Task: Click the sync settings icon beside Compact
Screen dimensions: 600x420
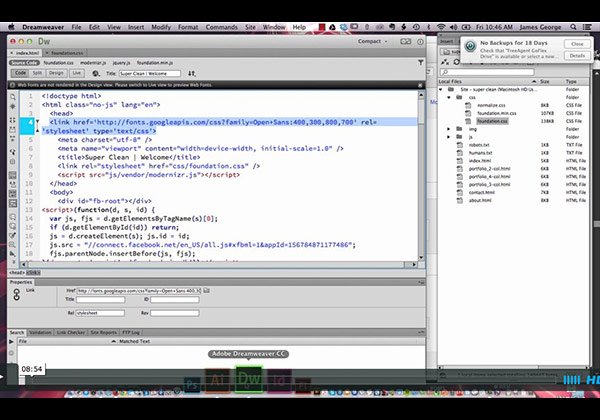Action: [x=405, y=41]
